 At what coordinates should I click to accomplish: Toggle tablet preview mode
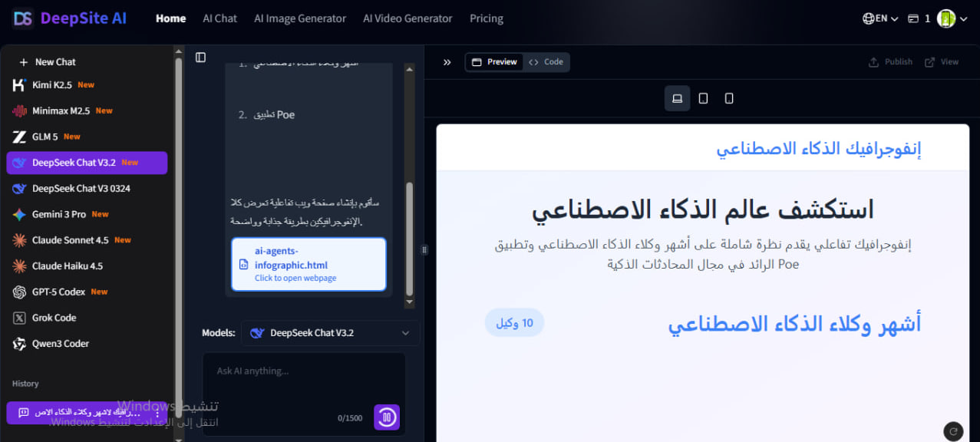tap(702, 98)
